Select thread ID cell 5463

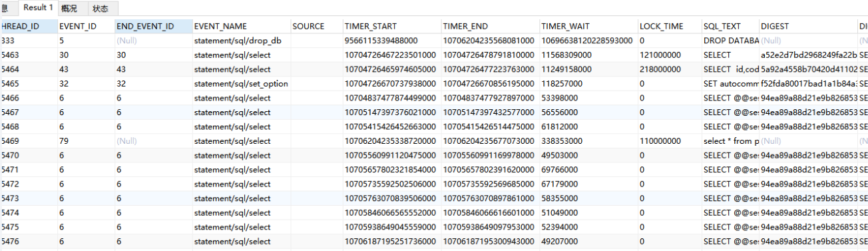[28, 55]
